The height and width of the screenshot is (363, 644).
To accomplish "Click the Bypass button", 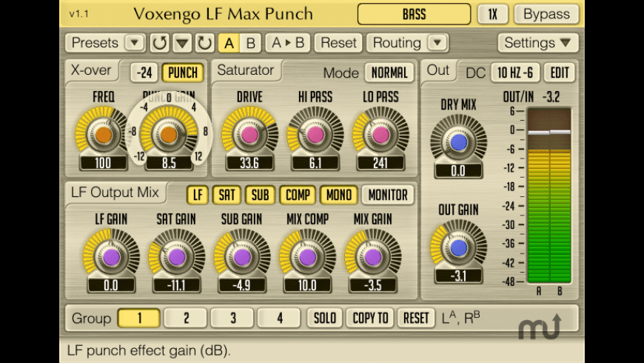I will pos(546,14).
